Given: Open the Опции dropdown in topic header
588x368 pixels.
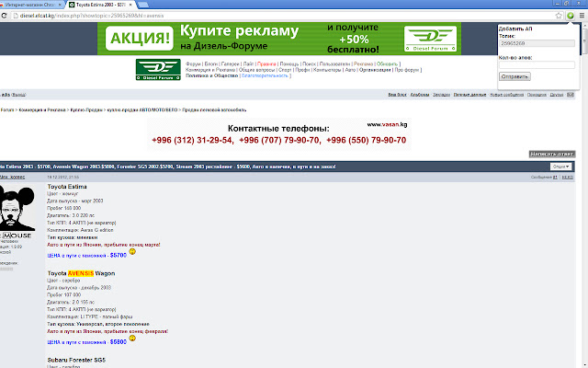Looking at the screenshot, I should [560, 167].
